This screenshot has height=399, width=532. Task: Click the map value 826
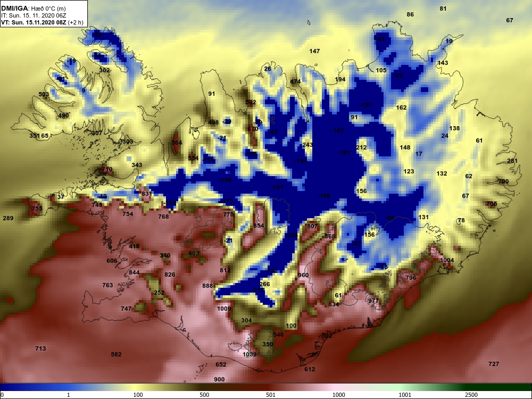coord(170,275)
